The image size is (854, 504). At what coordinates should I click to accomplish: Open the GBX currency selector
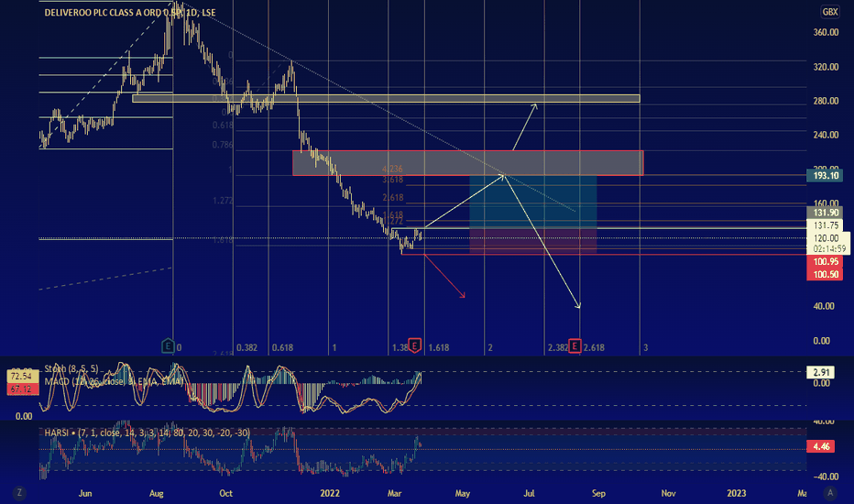829,11
